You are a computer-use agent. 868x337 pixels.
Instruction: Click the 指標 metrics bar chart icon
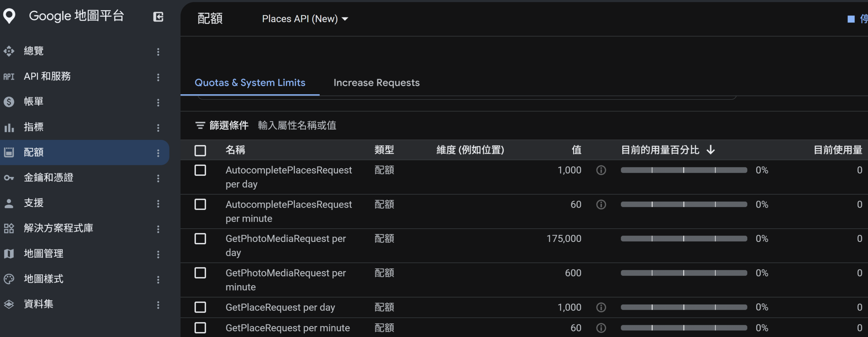[x=9, y=127]
